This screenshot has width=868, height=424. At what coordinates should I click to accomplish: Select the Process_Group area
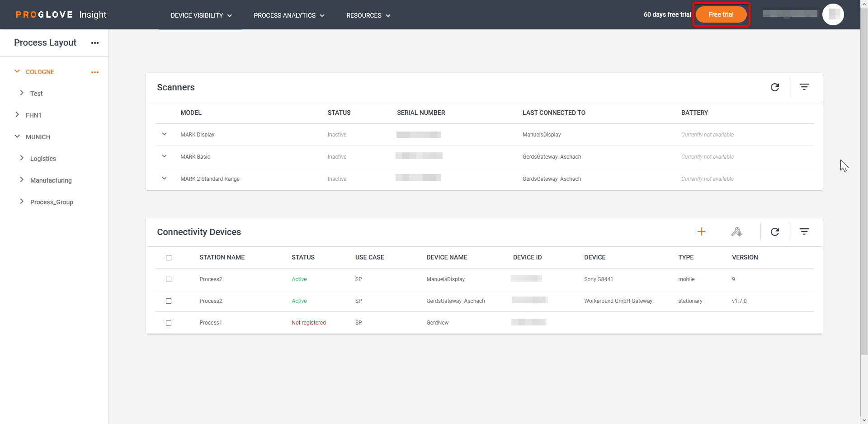(x=52, y=202)
